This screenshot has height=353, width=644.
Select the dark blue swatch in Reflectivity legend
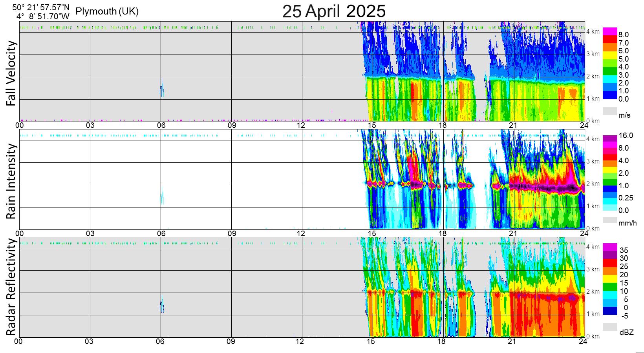[x=610, y=311]
